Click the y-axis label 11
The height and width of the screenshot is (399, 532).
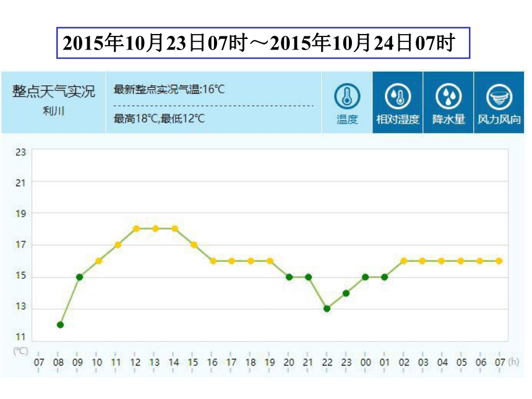(x=20, y=337)
